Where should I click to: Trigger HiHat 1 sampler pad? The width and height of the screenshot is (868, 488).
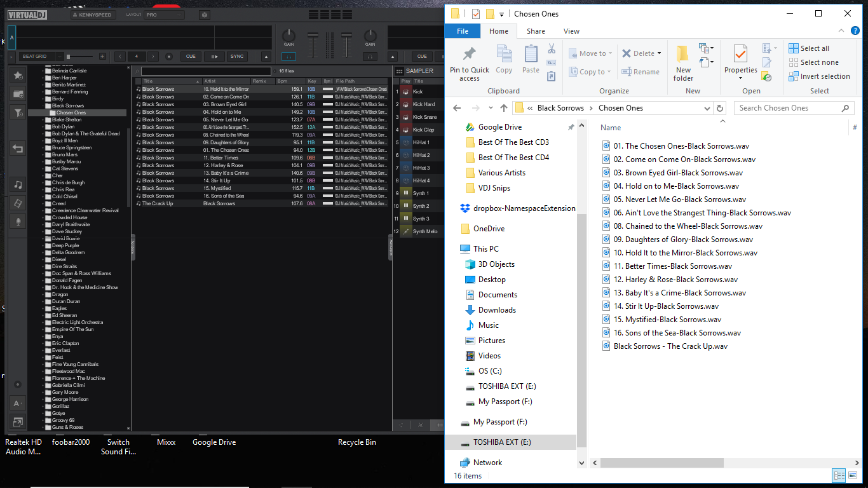point(405,142)
